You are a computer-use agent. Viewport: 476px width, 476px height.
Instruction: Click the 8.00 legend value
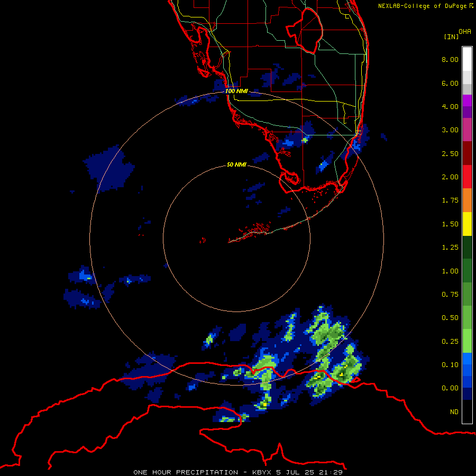[x=450, y=59]
